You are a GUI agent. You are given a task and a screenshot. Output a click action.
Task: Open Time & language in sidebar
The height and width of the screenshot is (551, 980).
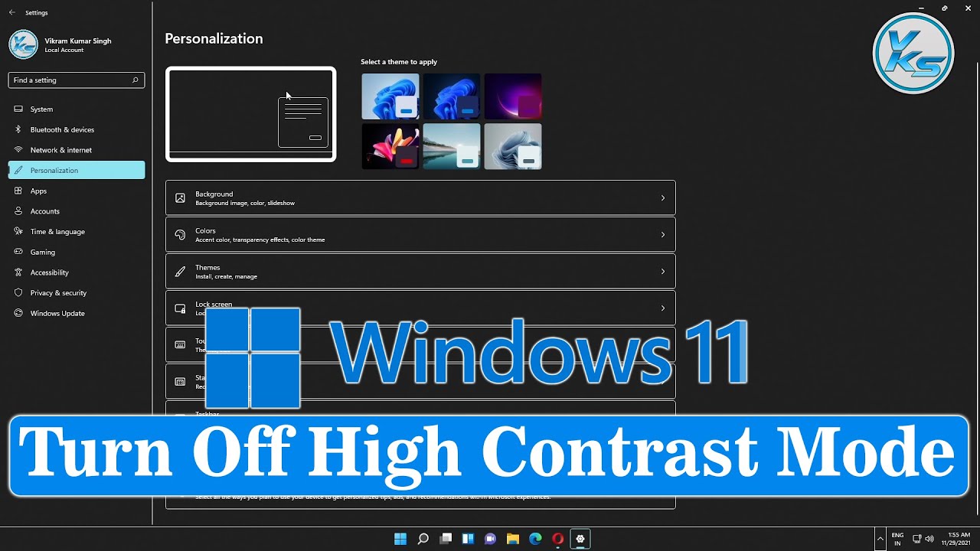click(x=77, y=231)
